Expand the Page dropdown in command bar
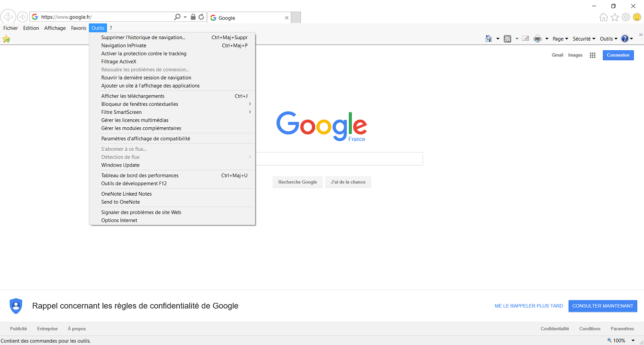The height and width of the screenshot is (345, 644). pyautogui.click(x=560, y=39)
